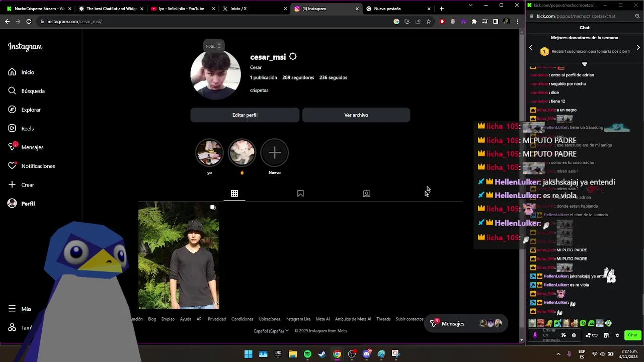Open the forest photo post thumbnail
Screen dimensions: 644x362
pyautogui.click(x=179, y=255)
